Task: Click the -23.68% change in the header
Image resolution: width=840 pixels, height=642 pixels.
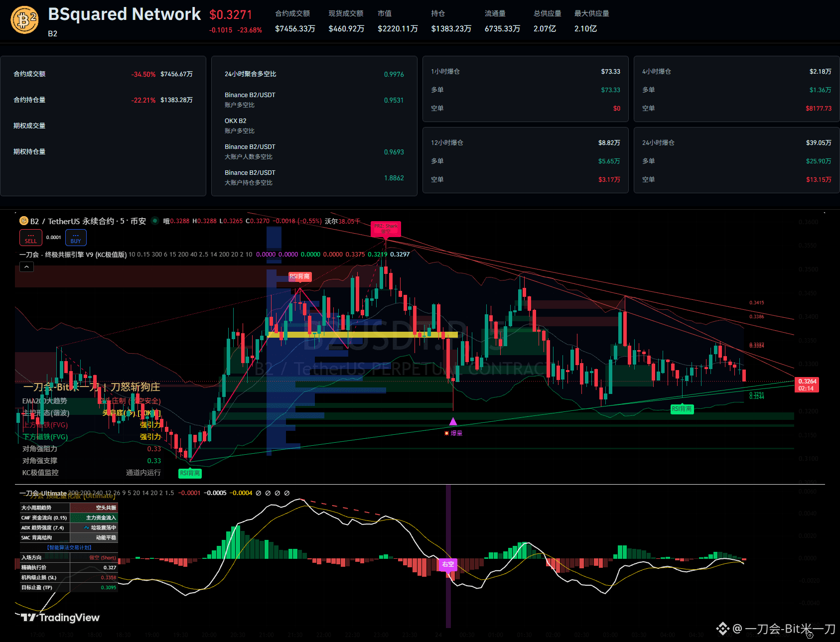Action: [x=250, y=30]
